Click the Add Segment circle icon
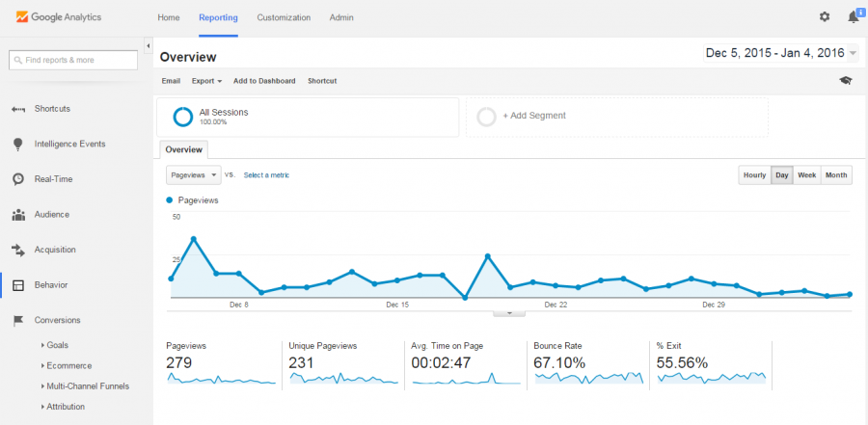The height and width of the screenshot is (425, 868). click(487, 117)
